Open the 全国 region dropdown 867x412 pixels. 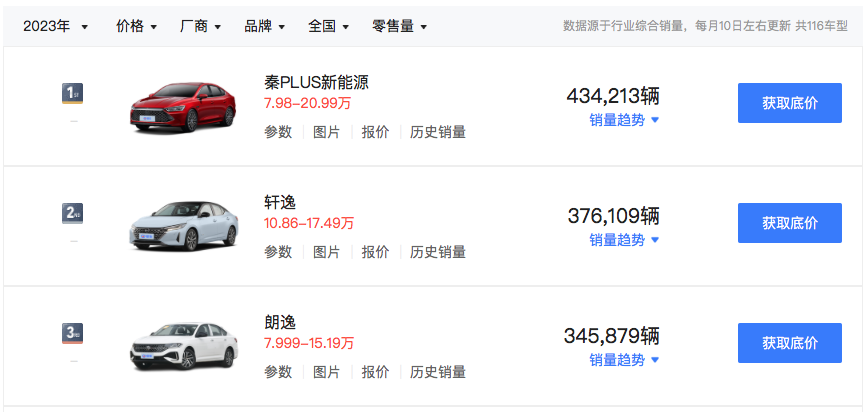tap(329, 26)
